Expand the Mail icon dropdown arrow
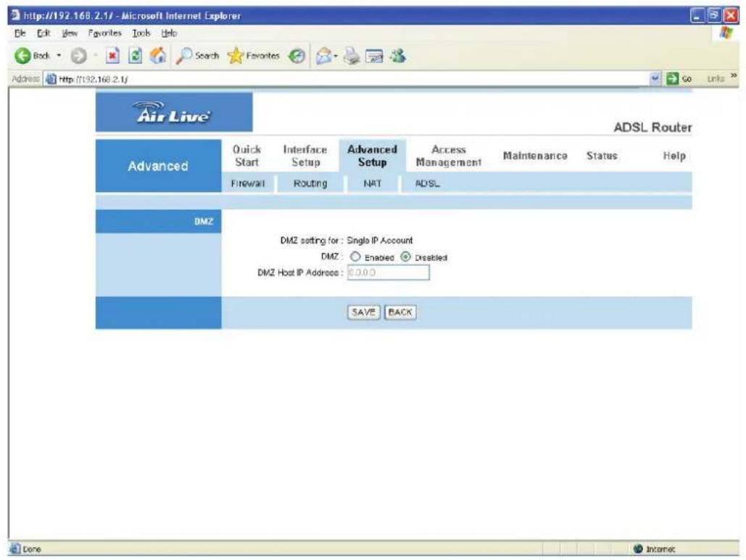 336,56
